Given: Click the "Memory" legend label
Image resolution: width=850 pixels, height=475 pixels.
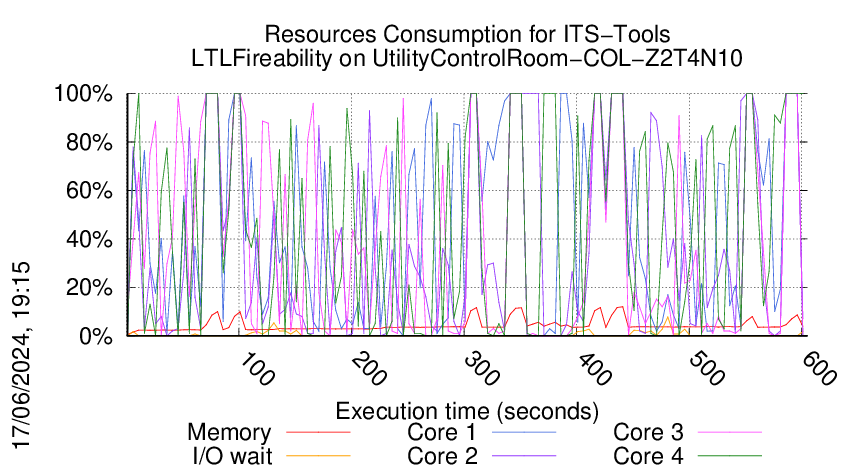Looking at the screenshot, I should (x=229, y=433).
